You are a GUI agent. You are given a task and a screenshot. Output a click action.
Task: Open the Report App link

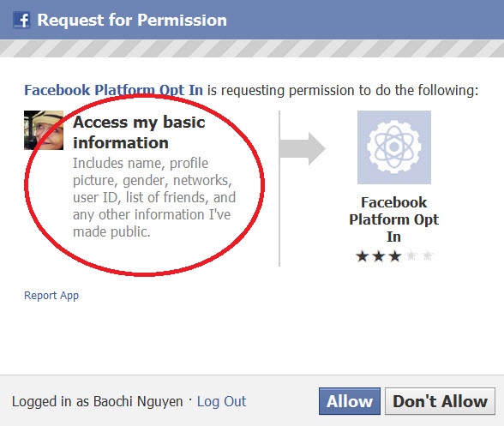(51, 296)
